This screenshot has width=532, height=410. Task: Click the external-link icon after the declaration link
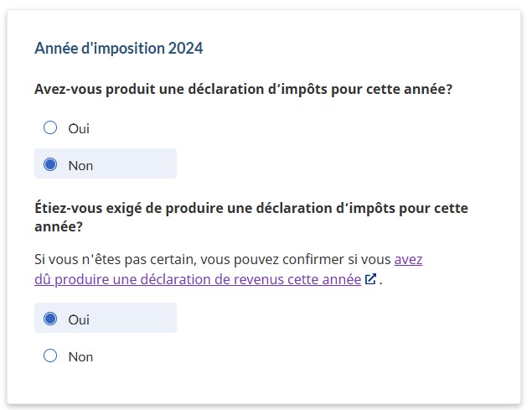(x=370, y=279)
